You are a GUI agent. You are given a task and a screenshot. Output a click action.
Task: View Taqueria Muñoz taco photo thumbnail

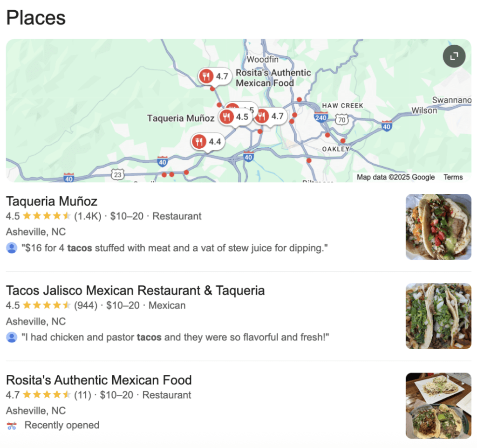(438, 227)
